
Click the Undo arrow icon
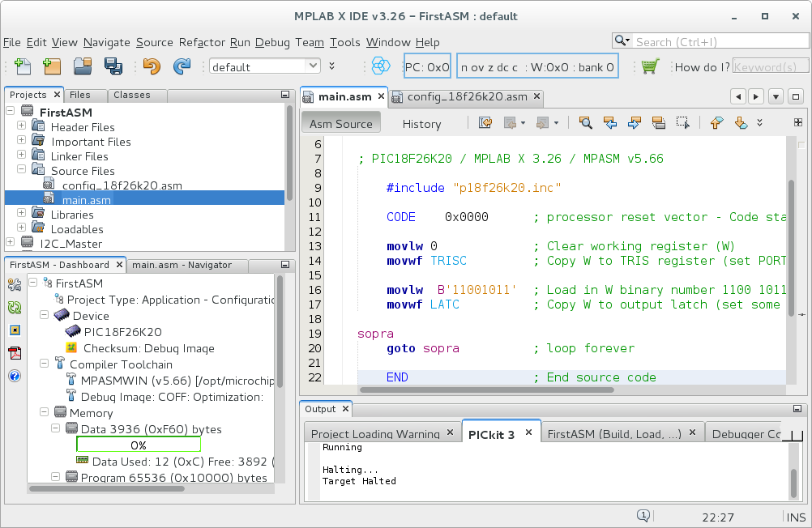[x=152, y=66]
